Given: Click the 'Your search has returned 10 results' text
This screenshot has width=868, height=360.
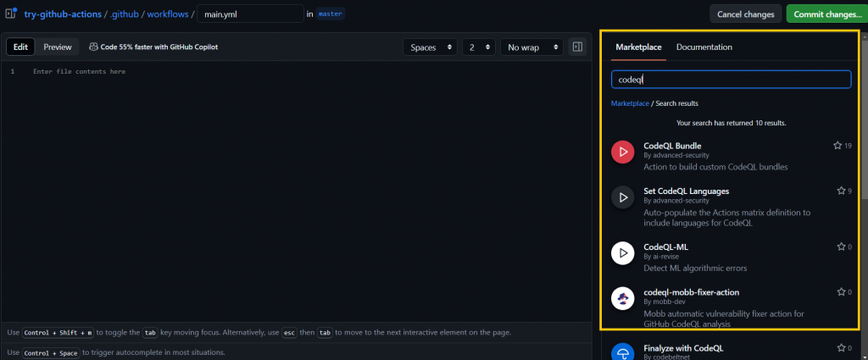Looking at the screenshot, I should (732, 123).
